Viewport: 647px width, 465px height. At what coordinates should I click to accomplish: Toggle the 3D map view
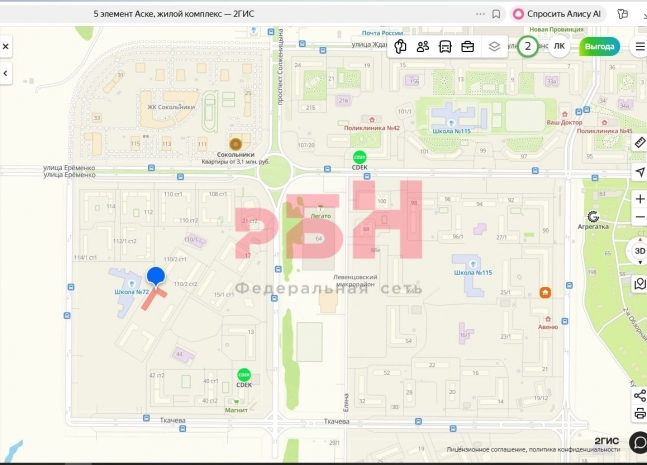[640, 251]
